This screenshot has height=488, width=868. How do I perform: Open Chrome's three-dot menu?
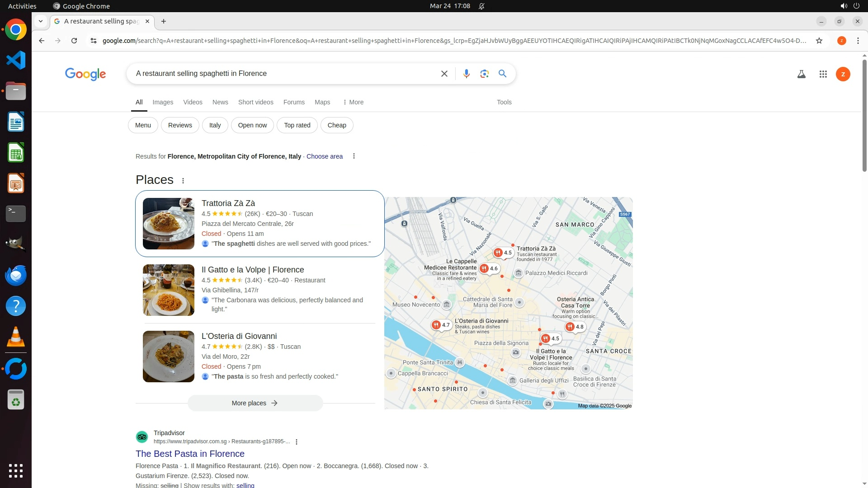click(x=858, y=41)
